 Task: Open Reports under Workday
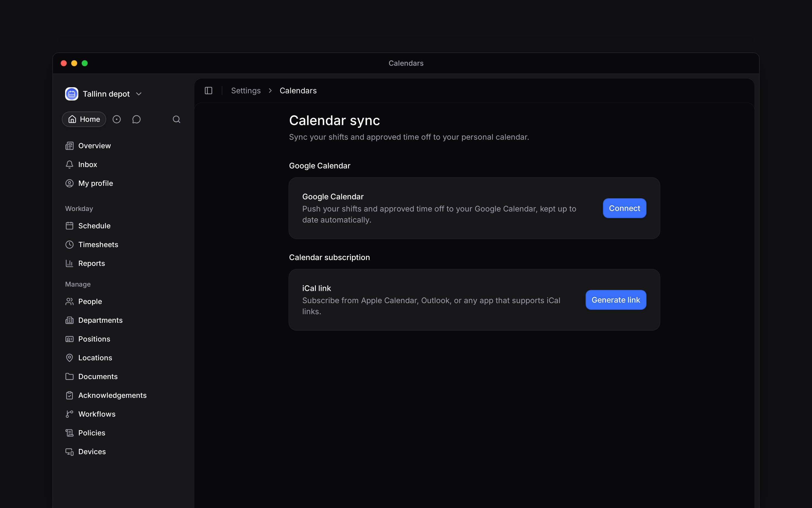click(91, 263)
